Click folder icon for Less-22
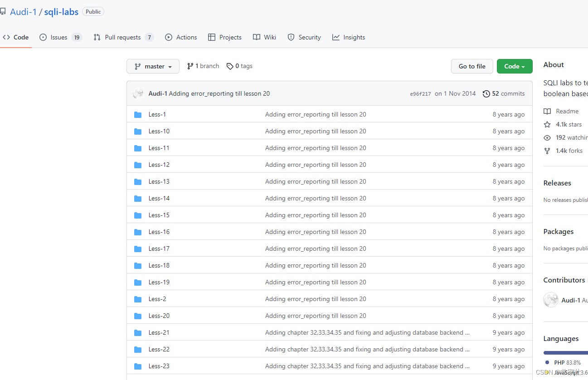Screen dimensions: 588x380 click(x=138, y=350)
